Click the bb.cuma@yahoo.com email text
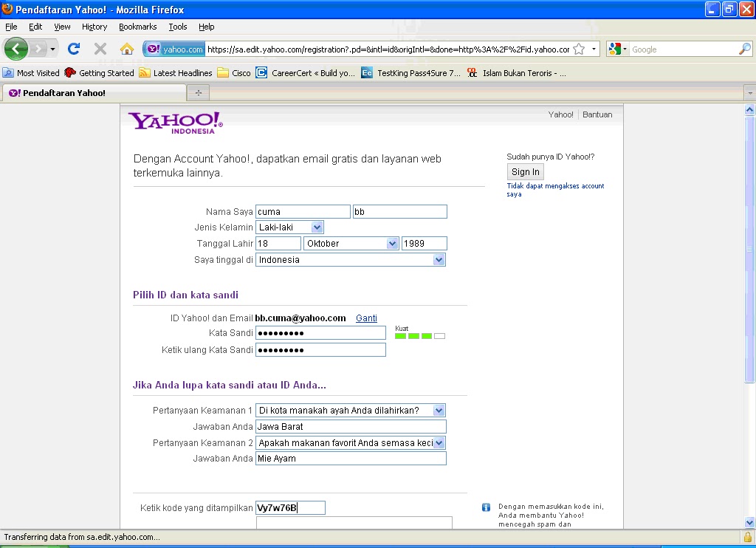This screenshot has width=756, height=548. pos(300,318)
